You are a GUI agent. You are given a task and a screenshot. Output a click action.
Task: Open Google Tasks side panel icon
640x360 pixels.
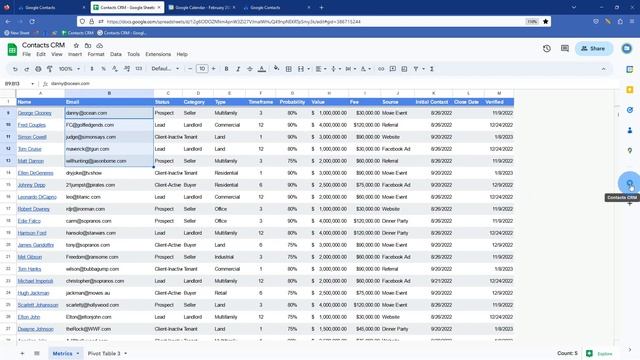point(630,110)
